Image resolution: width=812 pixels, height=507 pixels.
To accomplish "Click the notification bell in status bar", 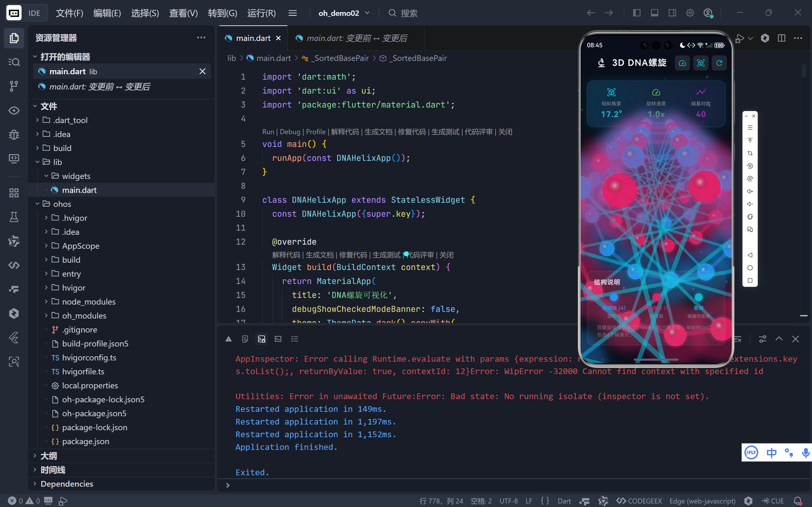I will click(x=798, y=501).
